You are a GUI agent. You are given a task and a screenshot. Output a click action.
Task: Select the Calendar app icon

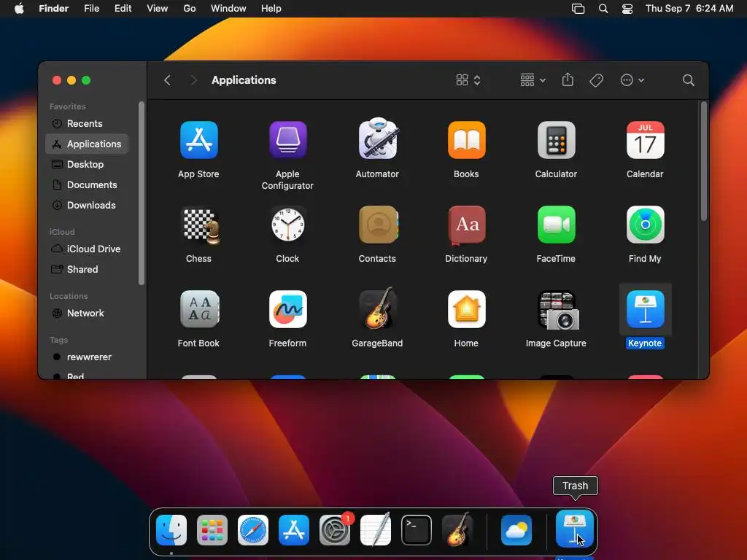point(645,140)
